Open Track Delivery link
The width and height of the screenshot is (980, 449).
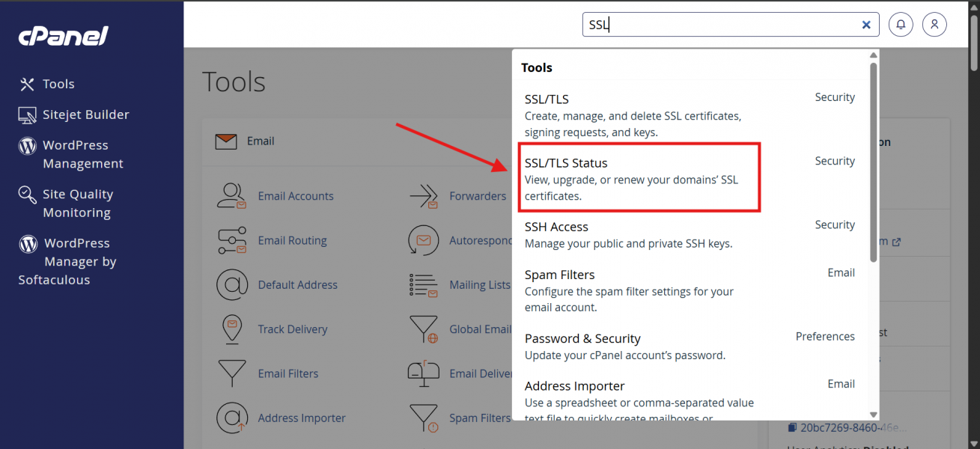(x=293, y=329)
